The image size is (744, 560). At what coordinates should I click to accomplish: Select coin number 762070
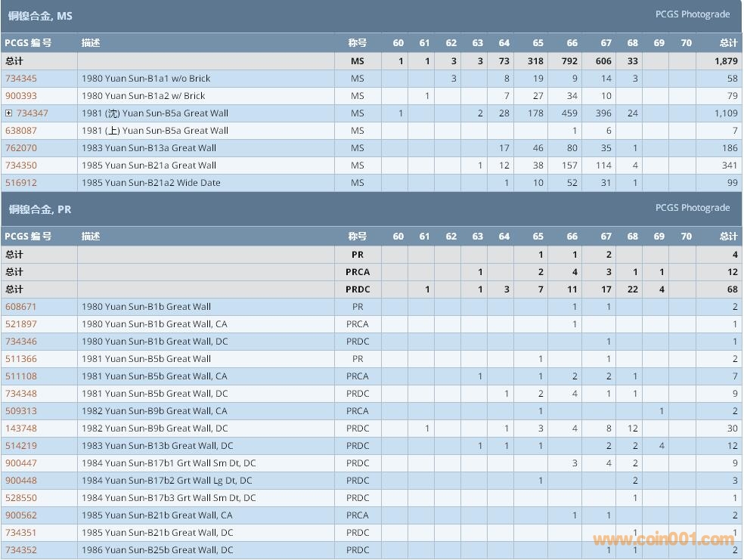point(21,148)
